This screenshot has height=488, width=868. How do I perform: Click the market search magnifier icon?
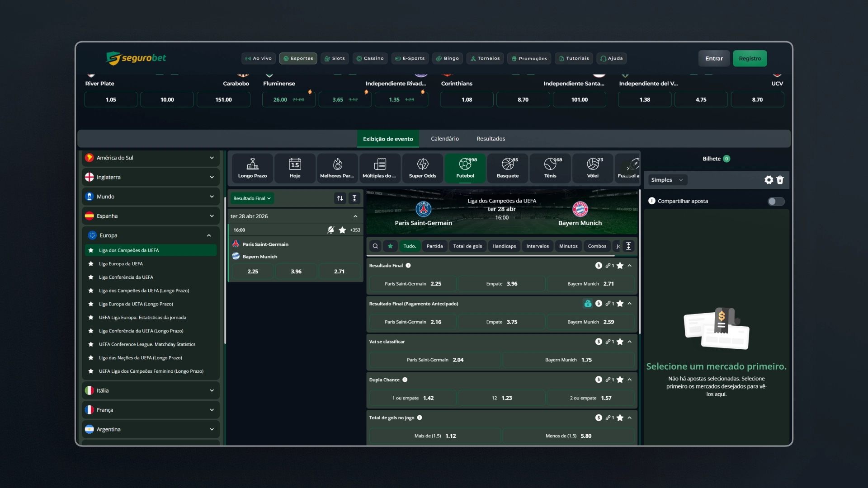pos(375,246)
